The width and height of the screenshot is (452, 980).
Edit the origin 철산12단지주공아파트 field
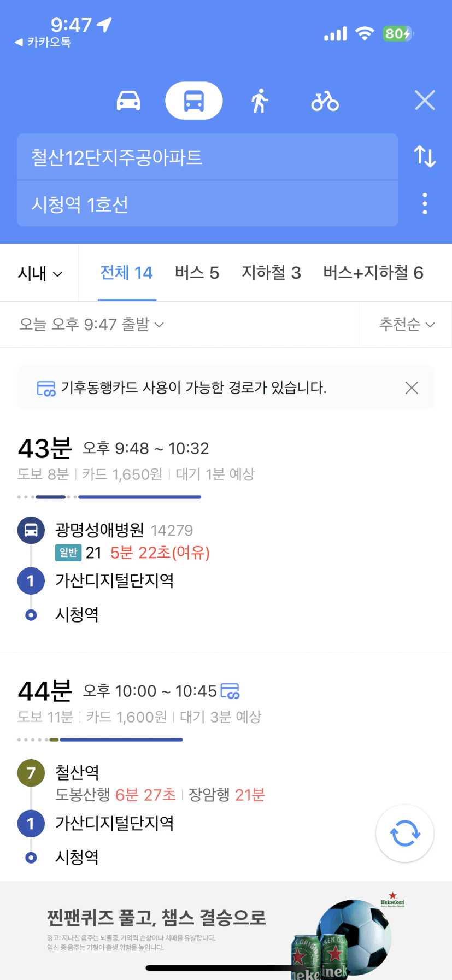[207, 157]
